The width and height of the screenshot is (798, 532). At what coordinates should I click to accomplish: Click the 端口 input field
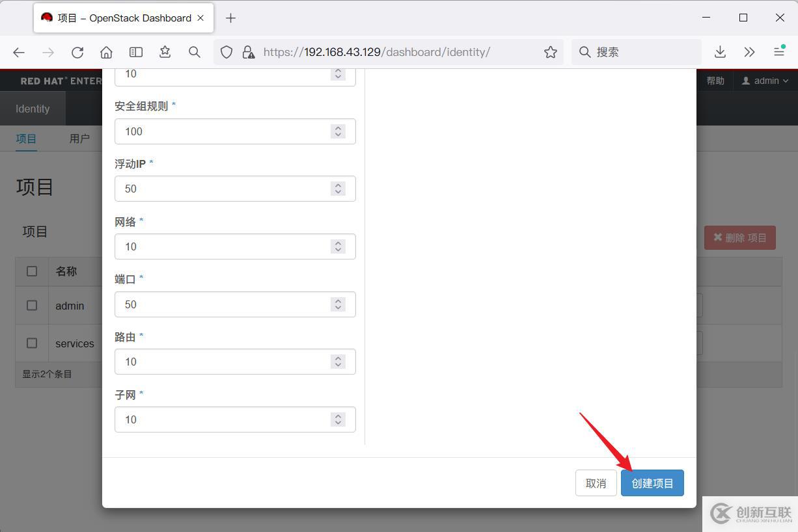[x=235, y=304]
